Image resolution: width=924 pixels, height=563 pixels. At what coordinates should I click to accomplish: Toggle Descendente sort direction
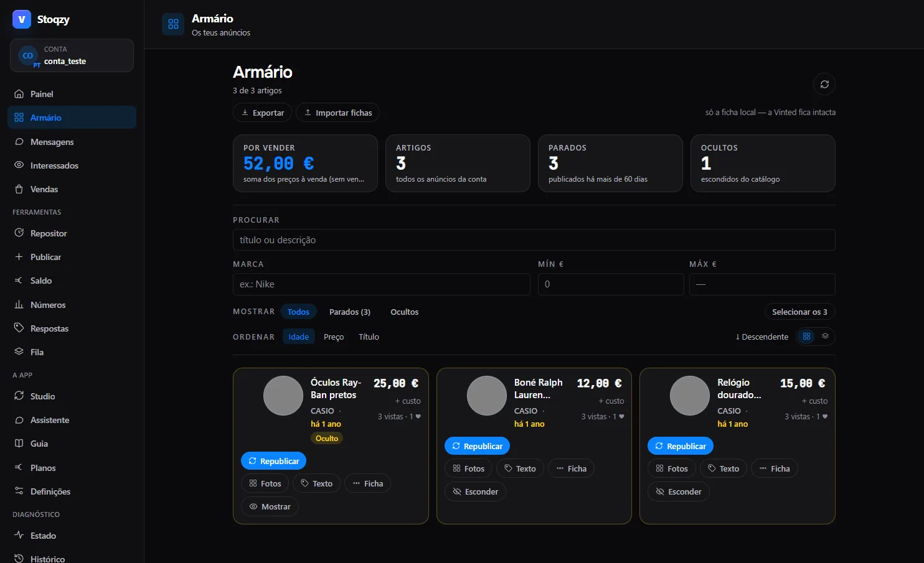point(761,337)
